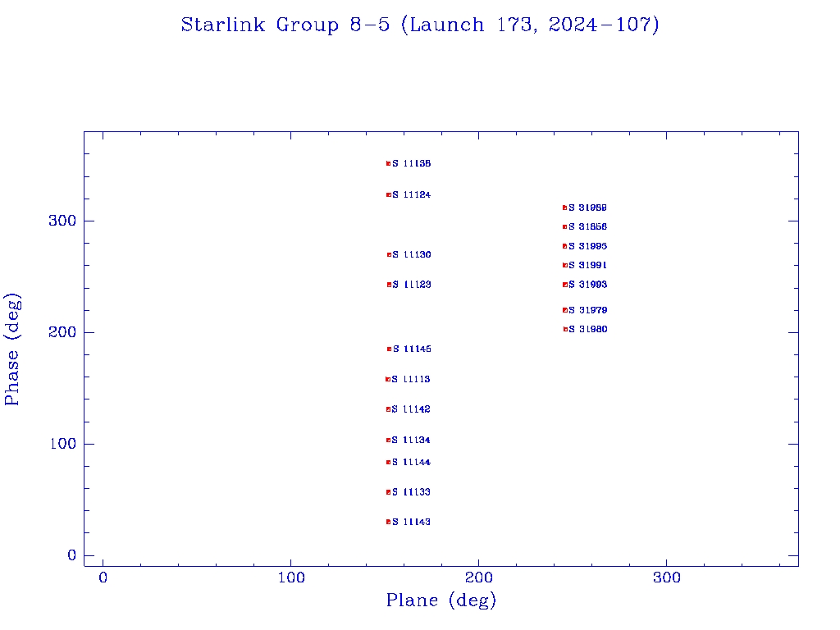Click the 200 tick label on Plane axis
This screenshot has width=840, height=630.
pos(478,578)
